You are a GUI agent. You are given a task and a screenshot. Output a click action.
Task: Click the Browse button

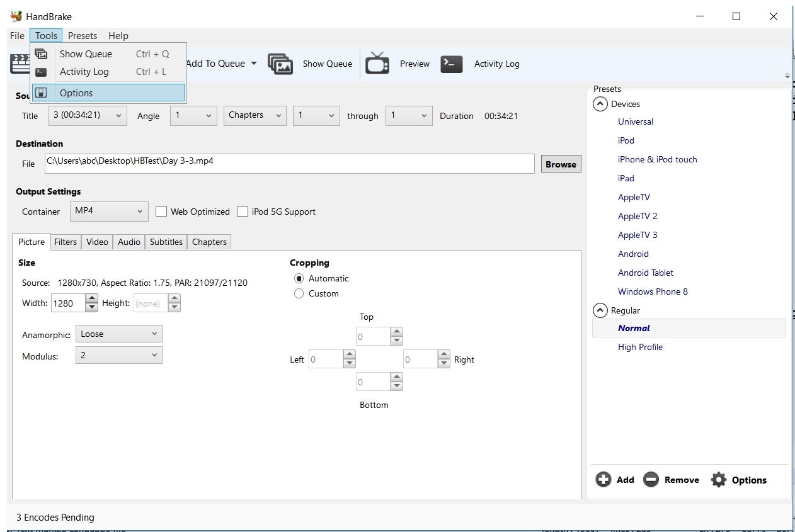pyautogui.click(x=561, y=164)
